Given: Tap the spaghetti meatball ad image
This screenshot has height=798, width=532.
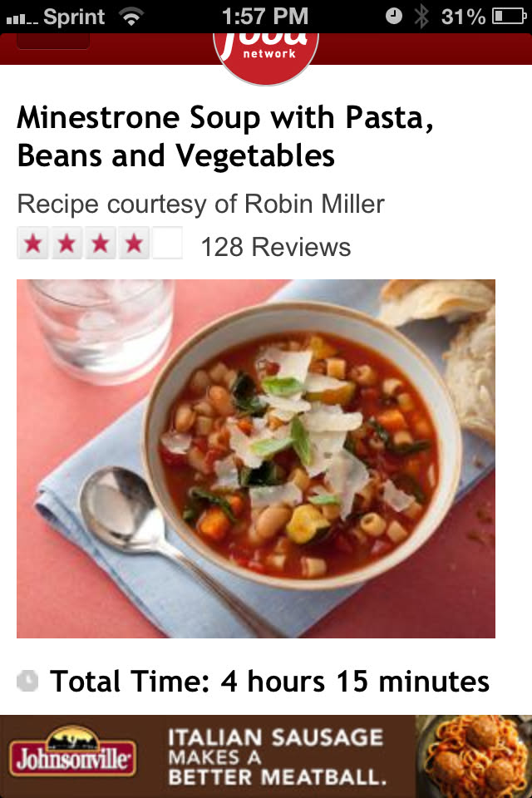Looking at the screenshot, I should pyautogui.click(x=474, y=756).
